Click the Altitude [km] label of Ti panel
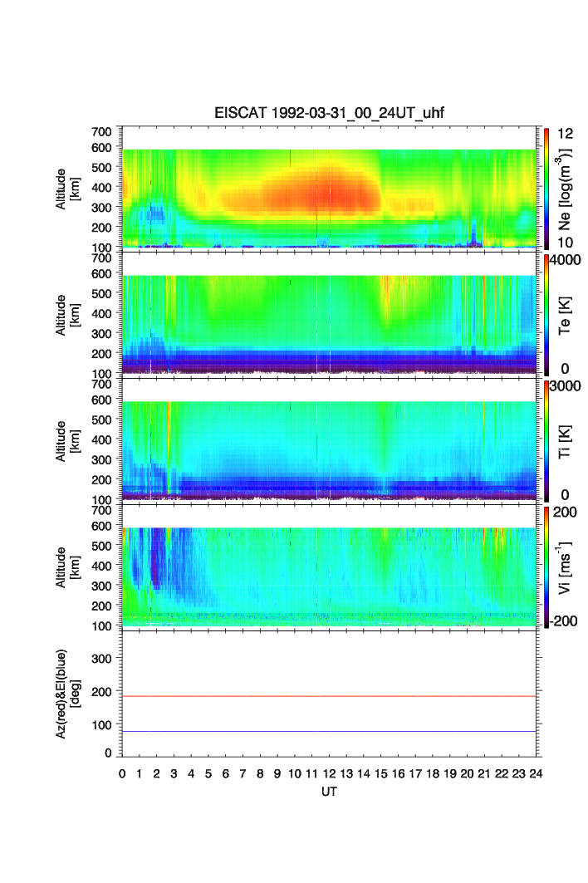The height and width of the screenshot is (883, 588). click(67, 442)
